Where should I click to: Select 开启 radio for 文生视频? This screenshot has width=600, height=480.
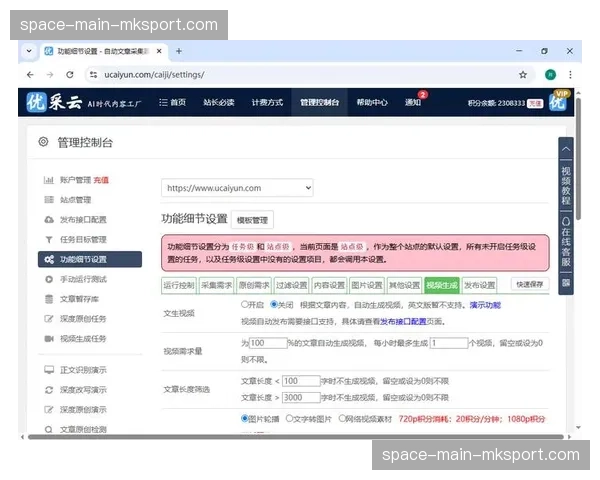pyautogui.click(x=245, y=304)
